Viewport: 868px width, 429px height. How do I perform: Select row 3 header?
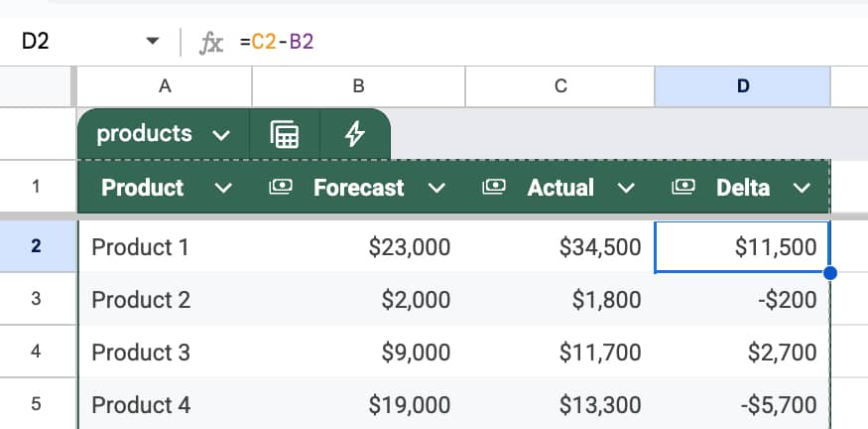(x=37, y=299)
